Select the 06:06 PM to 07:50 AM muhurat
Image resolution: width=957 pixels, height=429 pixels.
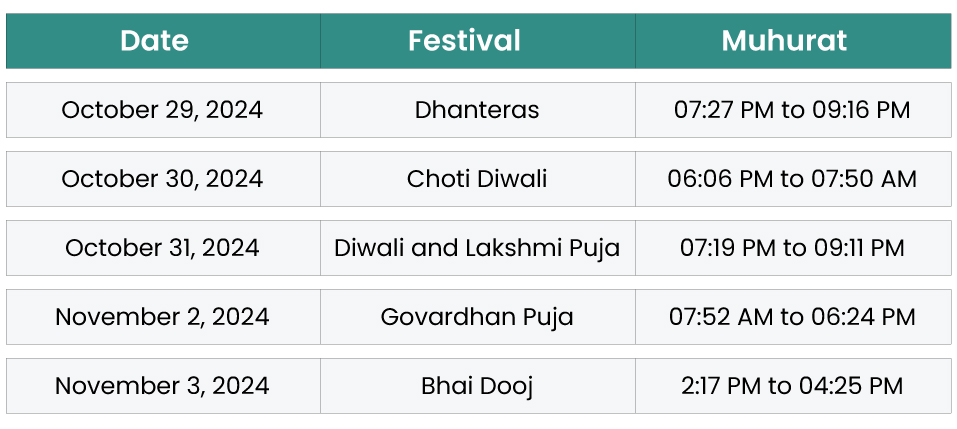(x=792, y=179)
